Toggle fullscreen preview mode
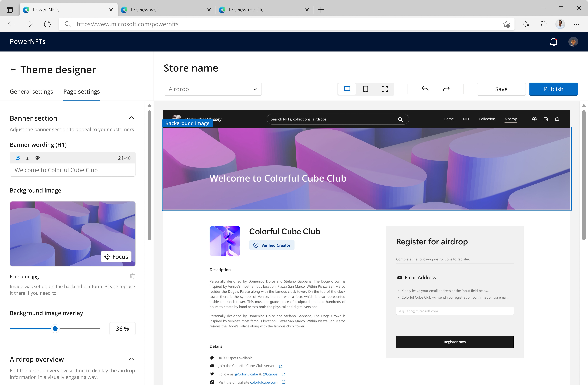Viewport: 588px width, 385px height. [385, 89]
